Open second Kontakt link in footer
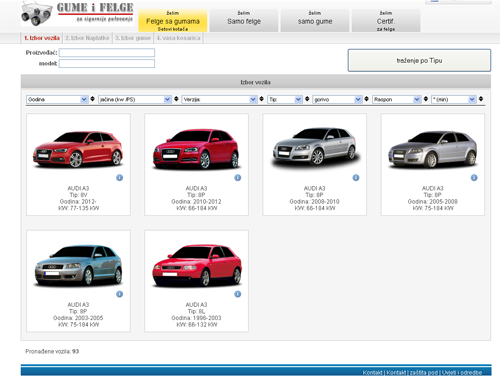The image size is (500, 377). (396, 372)
